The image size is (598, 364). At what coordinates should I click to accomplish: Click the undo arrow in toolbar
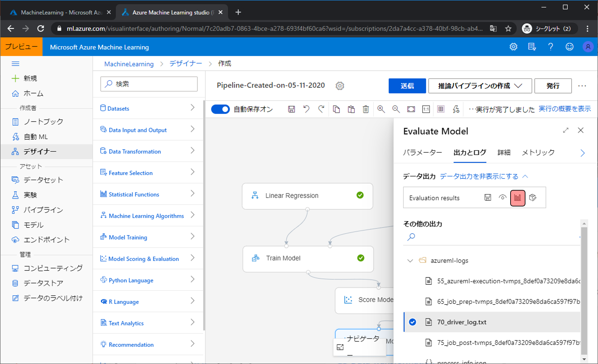[306, 109]
